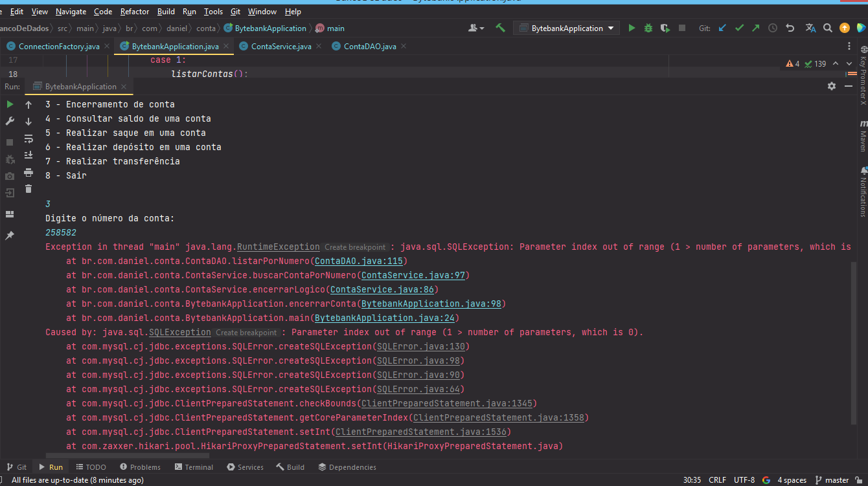Print console output with printer icon
The width and height of the screenshot is (868, 486).
click(x=29, y=172)
